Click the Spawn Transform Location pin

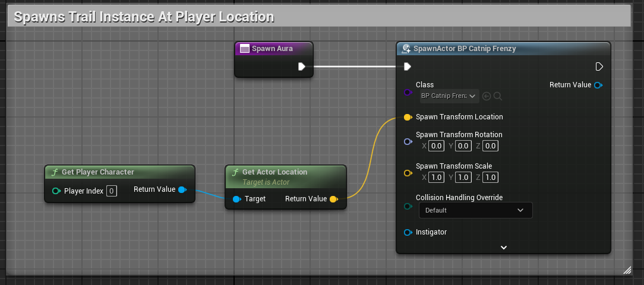408,117
